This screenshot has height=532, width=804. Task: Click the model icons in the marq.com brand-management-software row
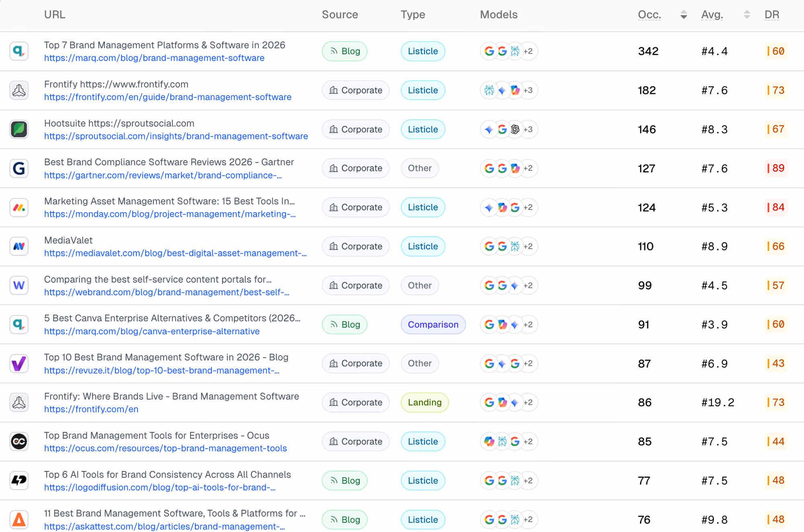coord(509,51)
